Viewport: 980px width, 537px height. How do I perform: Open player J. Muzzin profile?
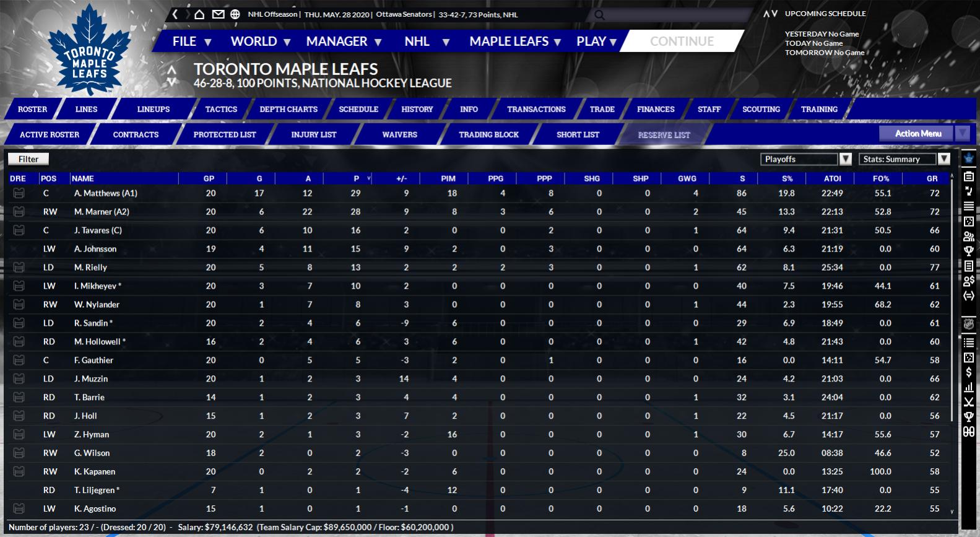(x=91, y=379)
